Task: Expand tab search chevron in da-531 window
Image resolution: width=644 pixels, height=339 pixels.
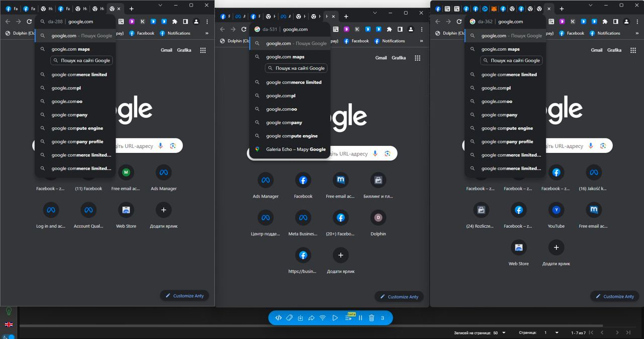Action: [x=375, y=13]
